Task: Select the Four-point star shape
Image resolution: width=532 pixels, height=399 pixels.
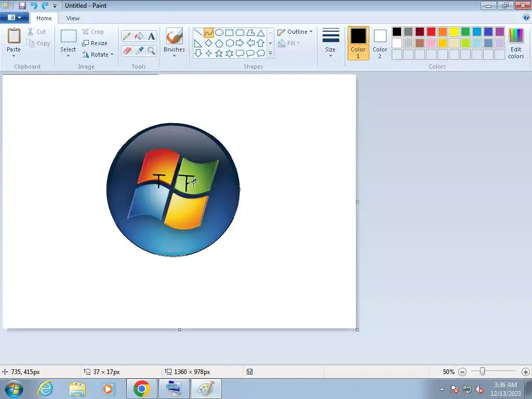Action: coord(209,54)
